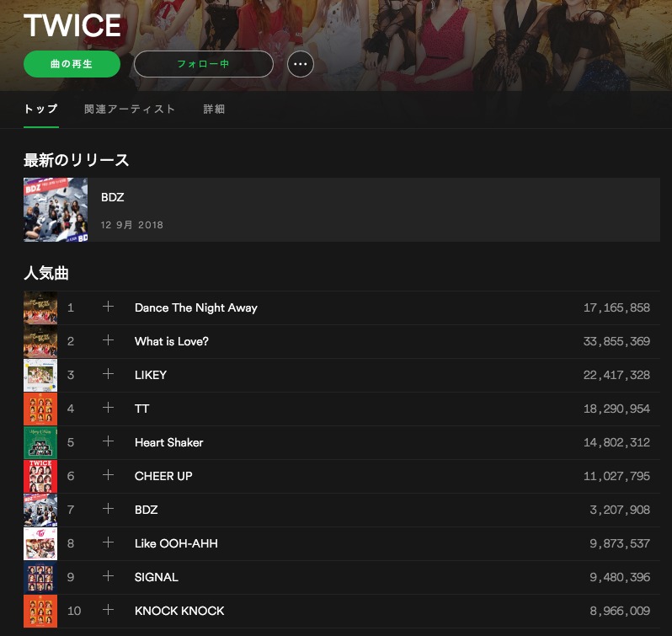Screen dimensions: 672x636
Task: Click play count 3,207,908
Action: [x=620, y=510]
